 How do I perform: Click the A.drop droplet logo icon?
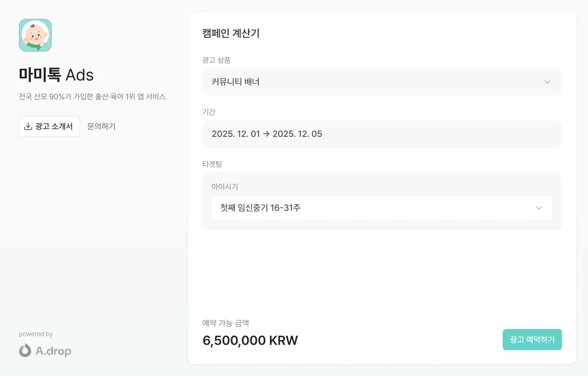click(x=25, y=351)
